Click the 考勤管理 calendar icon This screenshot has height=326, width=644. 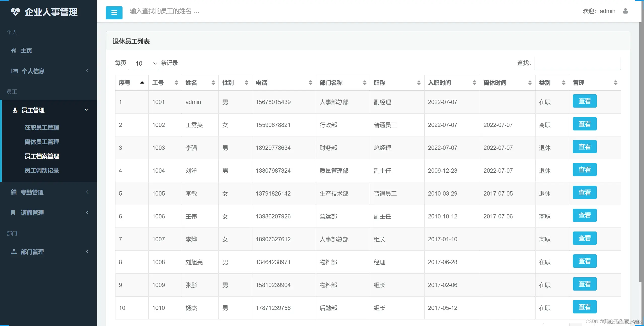pos(14,192)
